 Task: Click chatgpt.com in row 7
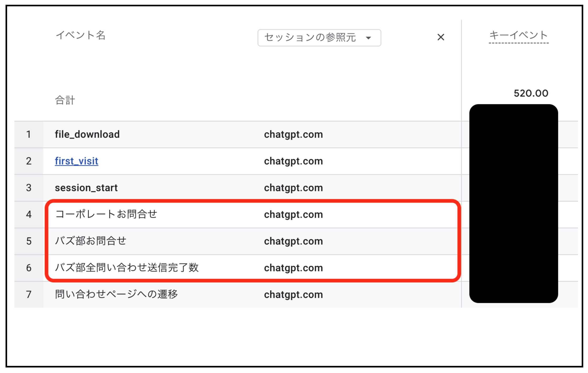(x=293, y=295)
